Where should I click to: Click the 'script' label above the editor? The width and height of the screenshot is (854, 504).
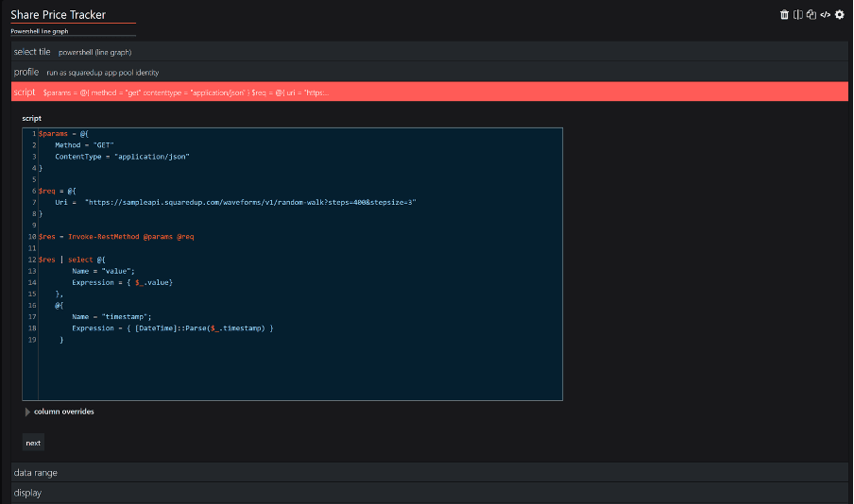coord(31,118)
